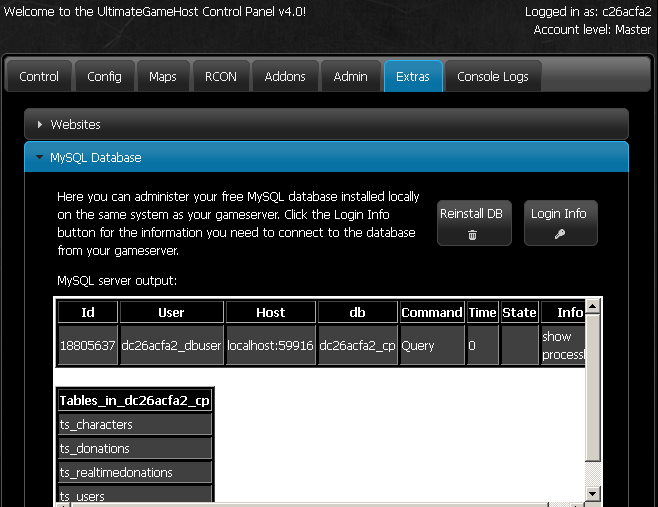Image resolution: width=658 pixels, height=507 pixels.
Task: Click the Command column header
Action: pyautogui.click(x=432, y=312)
